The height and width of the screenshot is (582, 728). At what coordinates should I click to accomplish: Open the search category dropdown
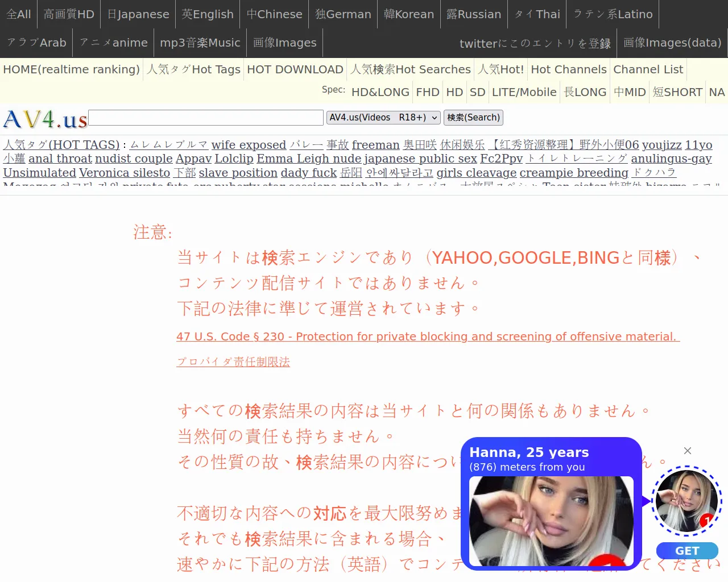(383, 118)
